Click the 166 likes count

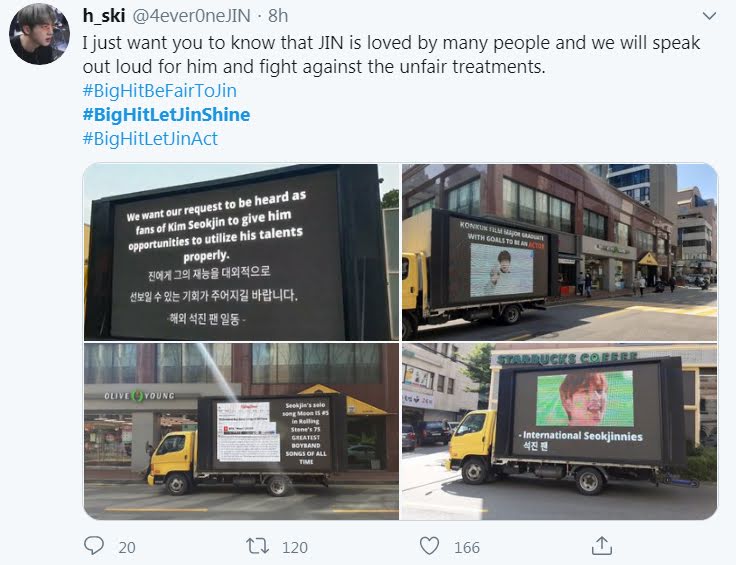click(x=467, y=547)
